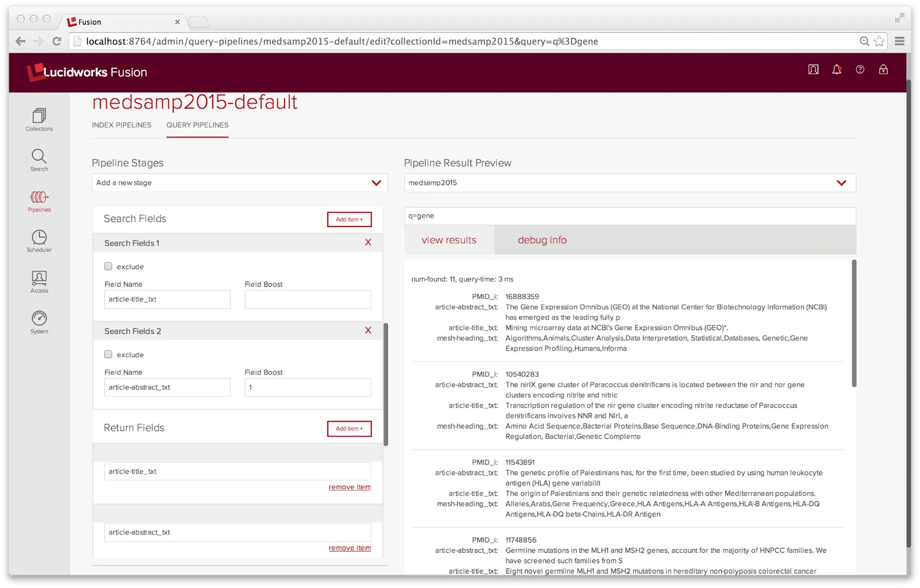Click the Return Fields section heading
Image resolution: width=920 pixels, height=588 pixels.
click(134, 428)
